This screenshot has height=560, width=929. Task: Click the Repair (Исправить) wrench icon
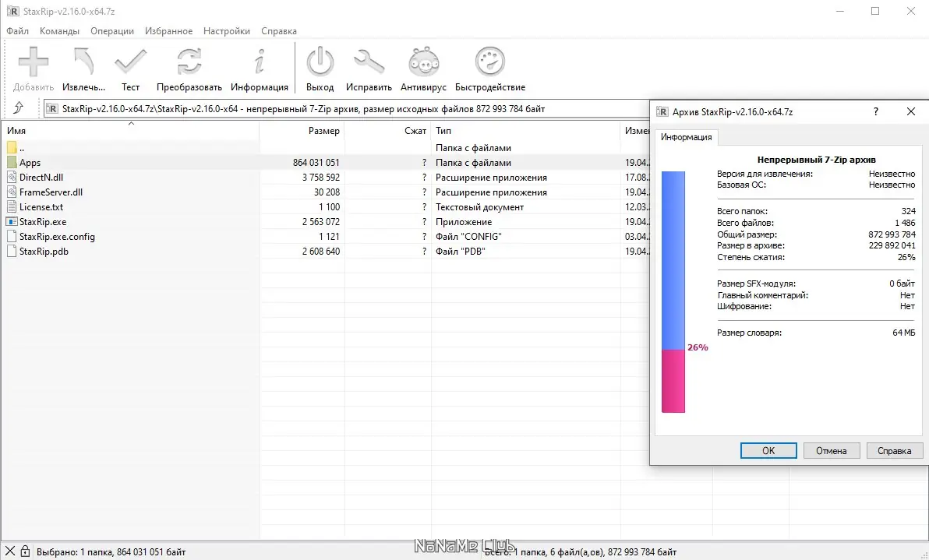pos(369,62)
